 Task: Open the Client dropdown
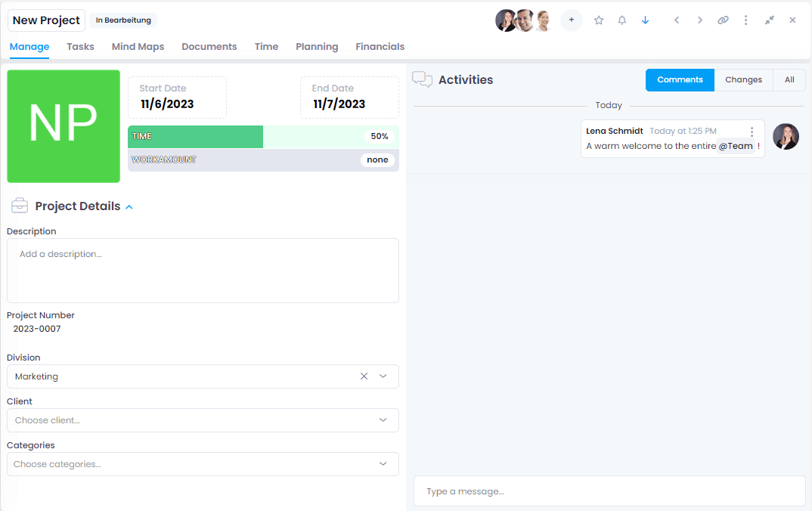203,420
